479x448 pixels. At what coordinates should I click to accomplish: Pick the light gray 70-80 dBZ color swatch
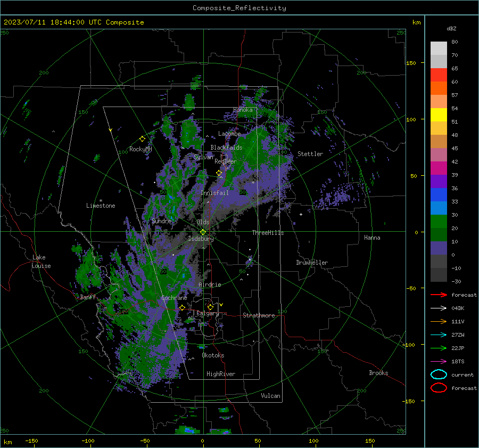click(x=439, y=48)
